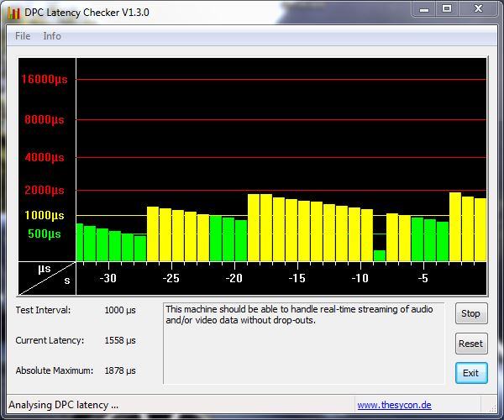The width and height of the screenshot is (504, 420).
Task: Click the -10 time axis label
Action: 360,278
